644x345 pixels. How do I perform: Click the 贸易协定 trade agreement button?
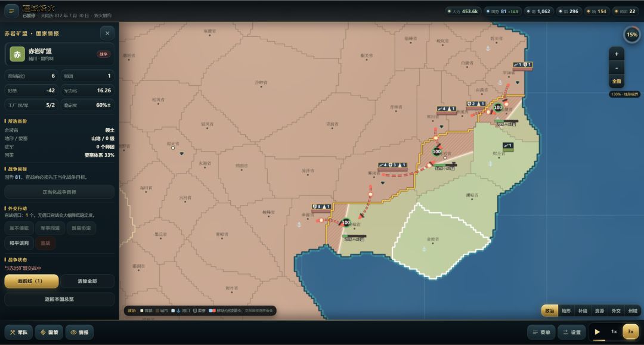pos(81,228)
